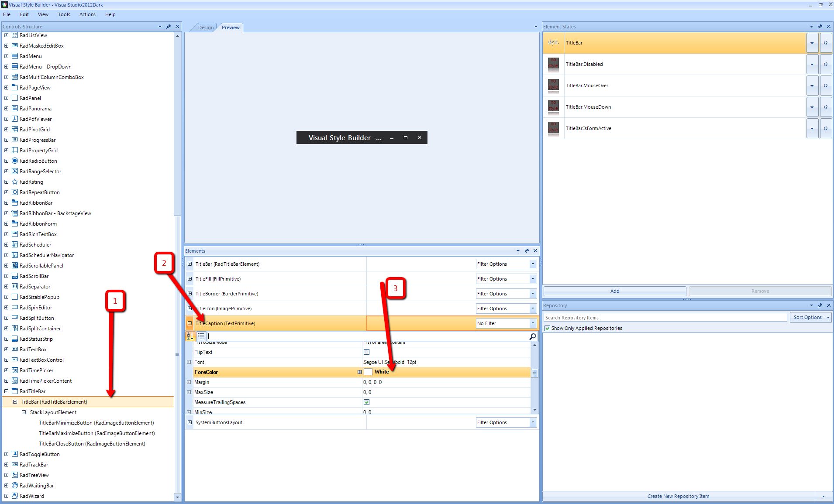Select the RadSplitContainer tree item
Viewport: 834px width, 504px height.
tap(40, 329)
